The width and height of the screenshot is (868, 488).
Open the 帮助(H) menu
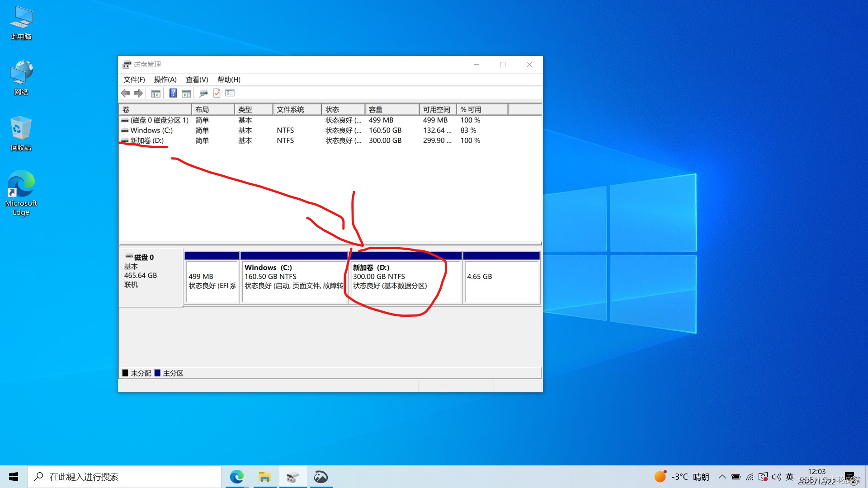[x=229, y=80]
